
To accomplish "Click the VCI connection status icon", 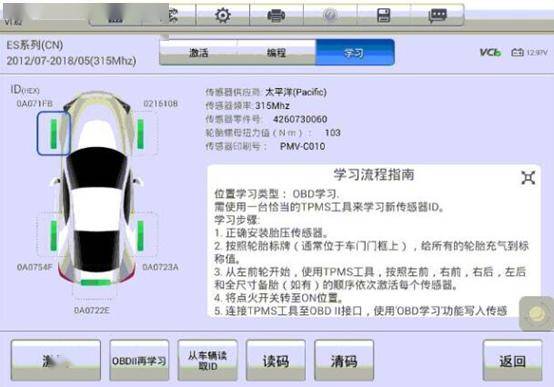I will pyautogui.click(x=490, y=52).
